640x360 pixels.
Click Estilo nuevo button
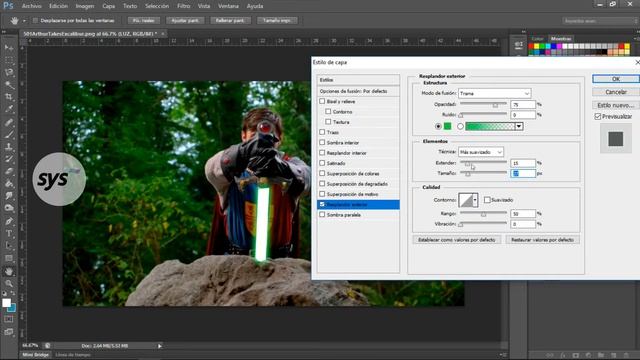616,105
